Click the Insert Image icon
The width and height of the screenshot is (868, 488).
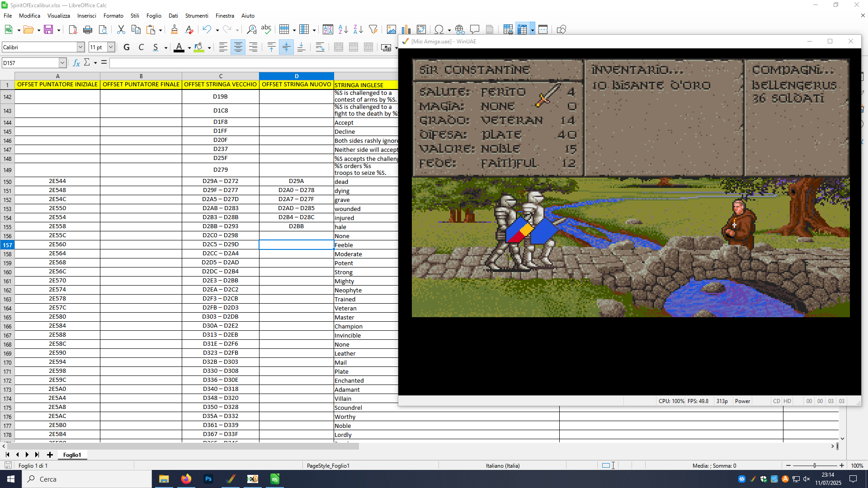point(392,30)
